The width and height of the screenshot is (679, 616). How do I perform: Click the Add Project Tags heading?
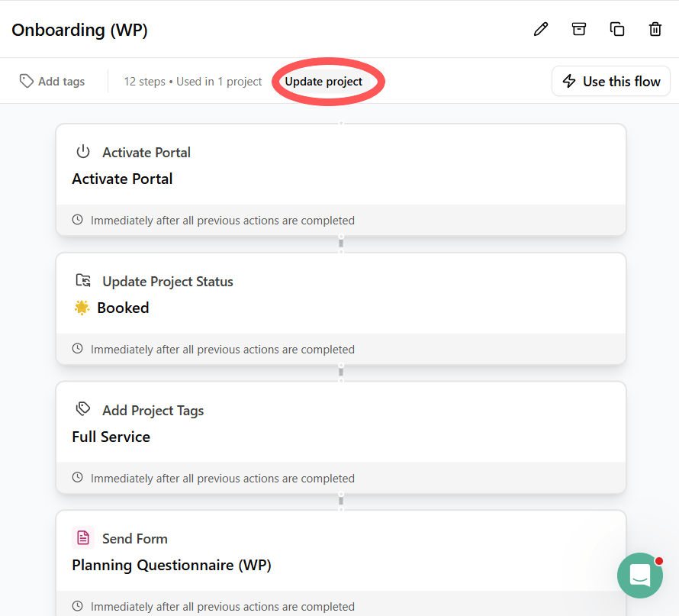click(153, 411)
